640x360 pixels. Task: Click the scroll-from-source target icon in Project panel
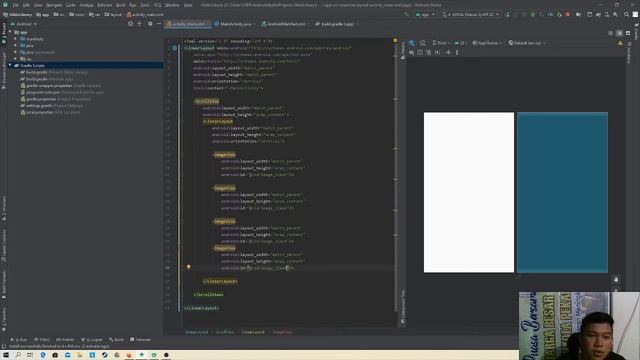tap(131, 24)
